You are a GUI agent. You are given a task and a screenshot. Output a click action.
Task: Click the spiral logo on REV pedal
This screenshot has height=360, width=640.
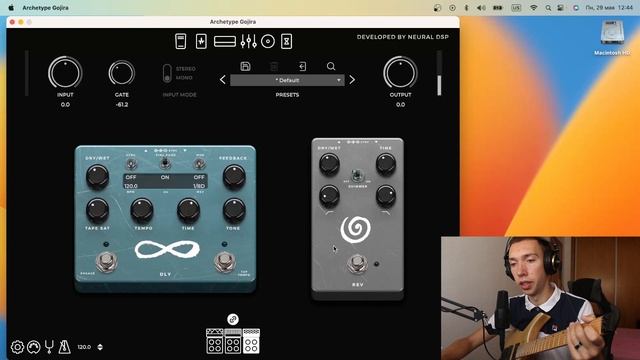[x=356, y=229]
